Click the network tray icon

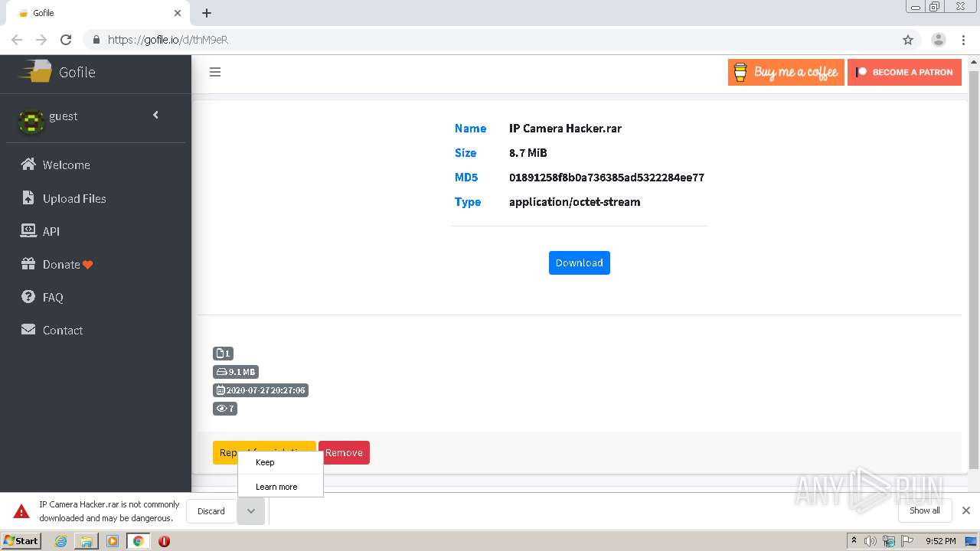888,541
